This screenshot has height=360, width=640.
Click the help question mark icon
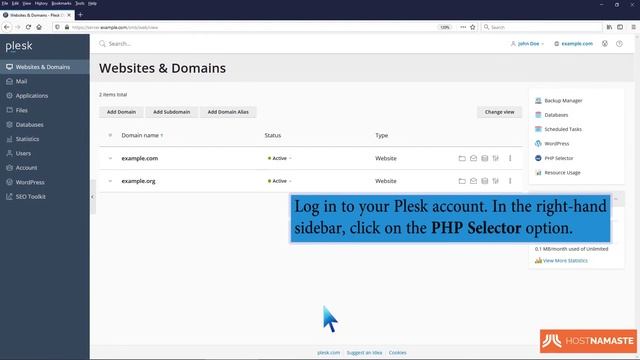click(619, 44)
